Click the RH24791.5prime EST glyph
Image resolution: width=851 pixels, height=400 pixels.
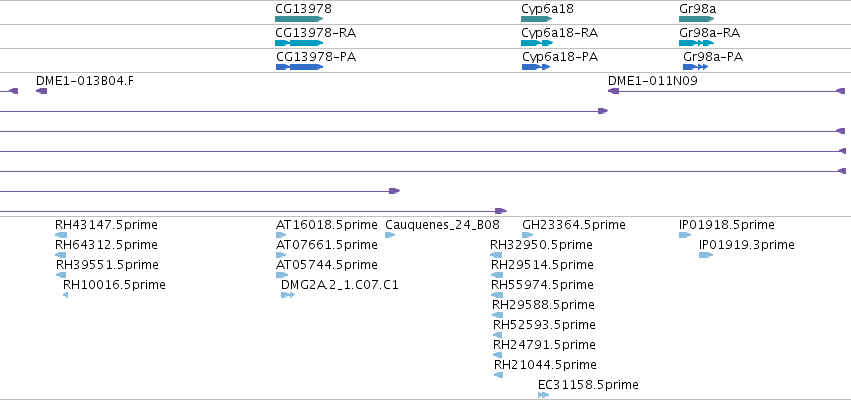498,355
